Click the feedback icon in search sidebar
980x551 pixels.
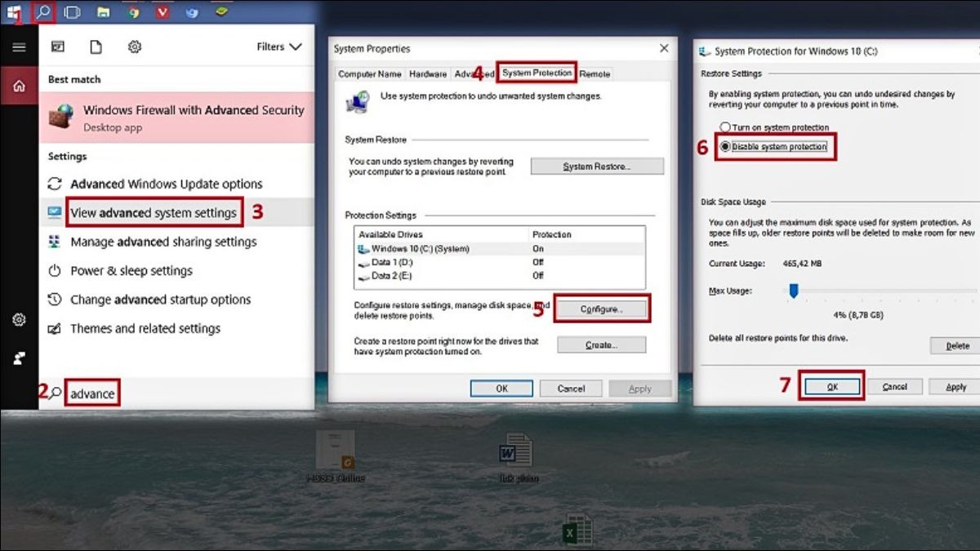19,358
